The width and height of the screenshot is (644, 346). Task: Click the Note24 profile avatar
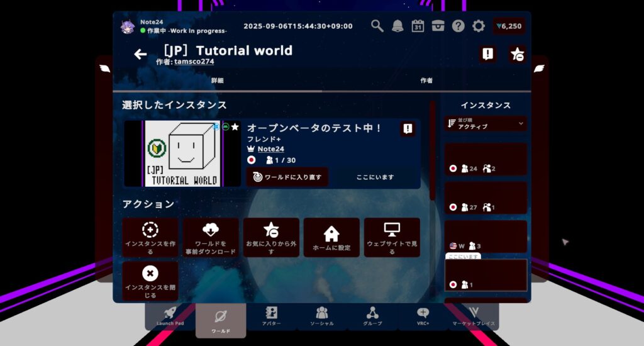127,26
